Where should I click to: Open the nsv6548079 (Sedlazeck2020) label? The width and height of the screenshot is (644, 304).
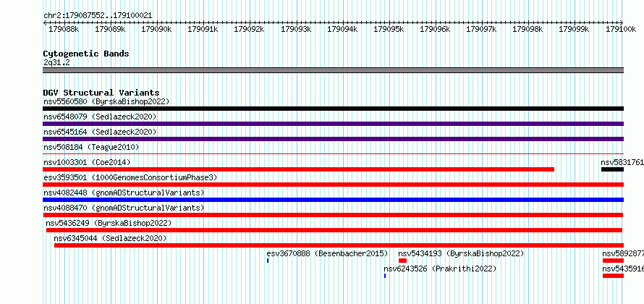point(100,117)
